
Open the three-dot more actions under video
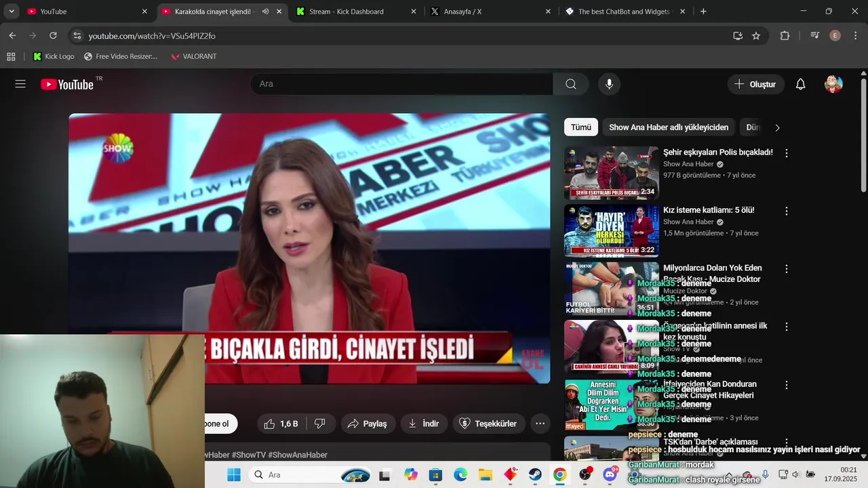(540, 424)
